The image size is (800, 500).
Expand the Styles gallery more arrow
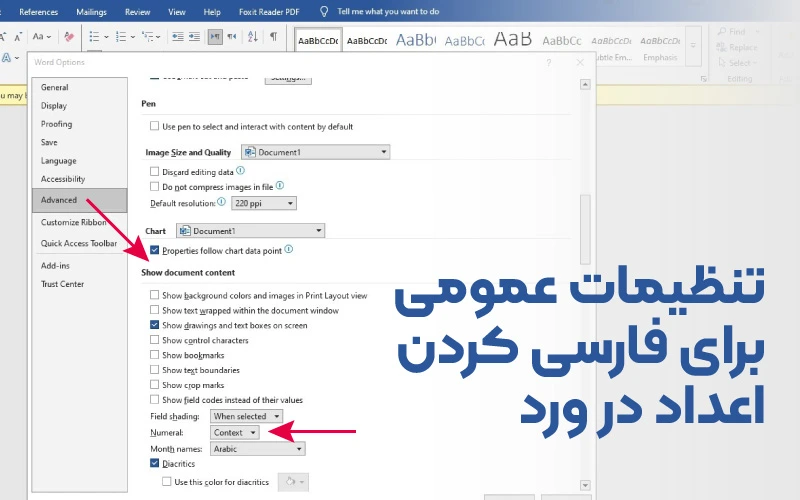tap(693, 46)
